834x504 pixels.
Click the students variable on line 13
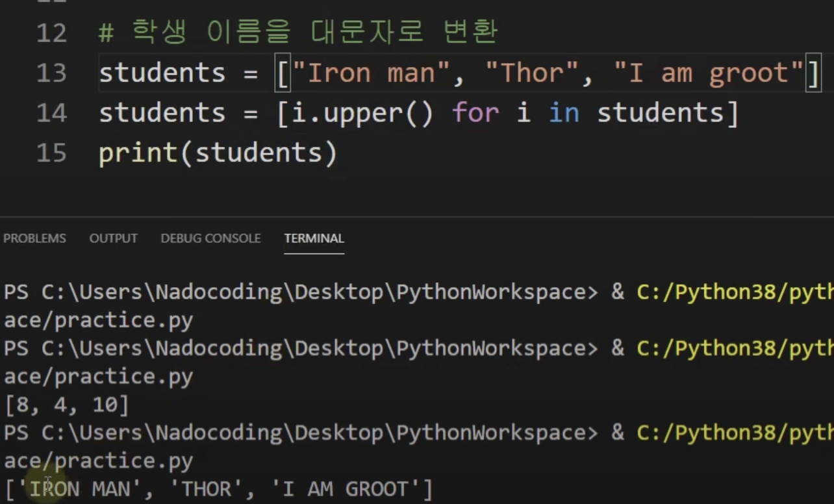162,73
